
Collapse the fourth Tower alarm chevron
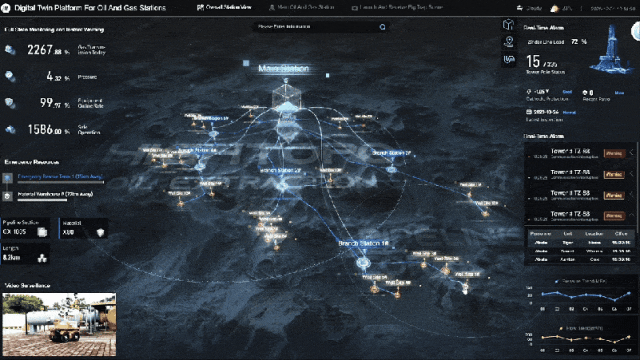point(631,215)
